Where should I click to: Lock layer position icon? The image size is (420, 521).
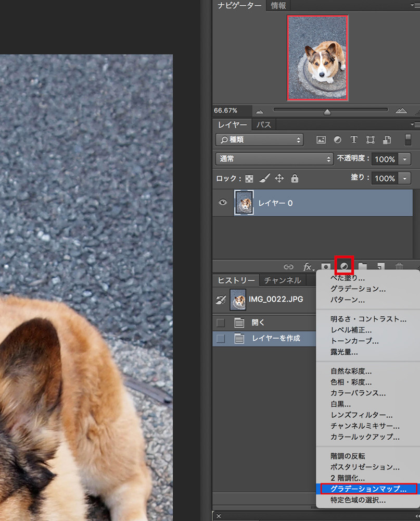point(279,178)
